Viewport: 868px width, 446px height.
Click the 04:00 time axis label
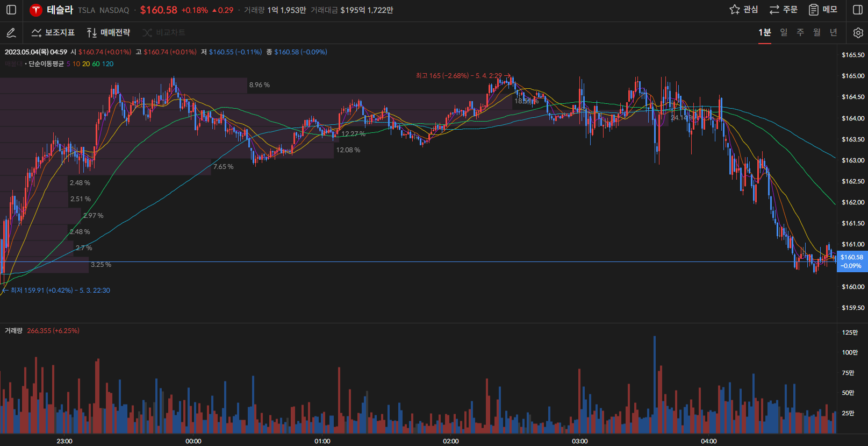pyautogui.click(x=709, y=441)
